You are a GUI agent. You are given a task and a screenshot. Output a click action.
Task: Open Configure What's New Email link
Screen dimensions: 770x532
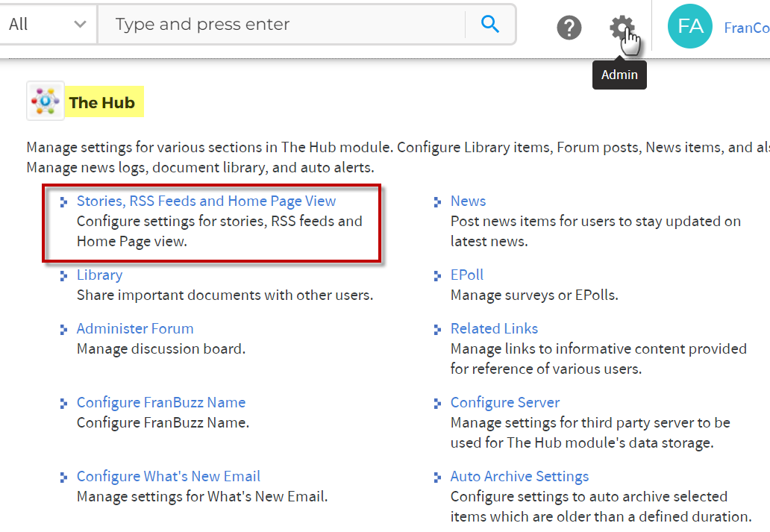(x=169, y=477)
